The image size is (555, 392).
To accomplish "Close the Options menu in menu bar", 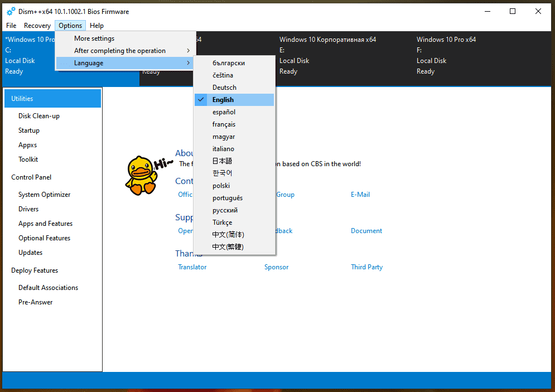I will (70, 26).
